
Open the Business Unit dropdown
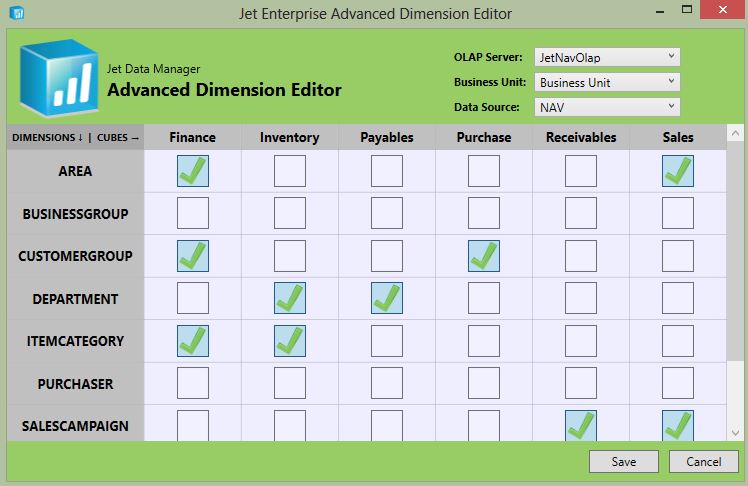(607, 82)
